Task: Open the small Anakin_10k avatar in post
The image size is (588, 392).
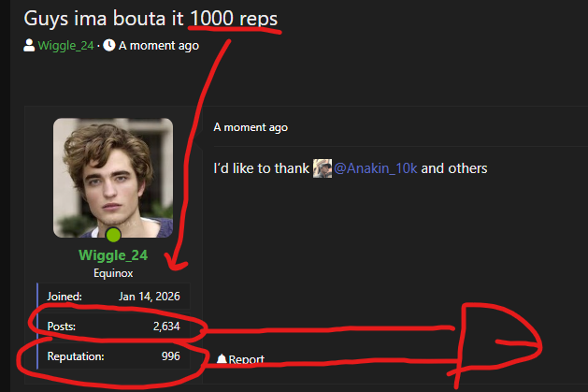Action: pyautogui.click(x=323, y=168)
